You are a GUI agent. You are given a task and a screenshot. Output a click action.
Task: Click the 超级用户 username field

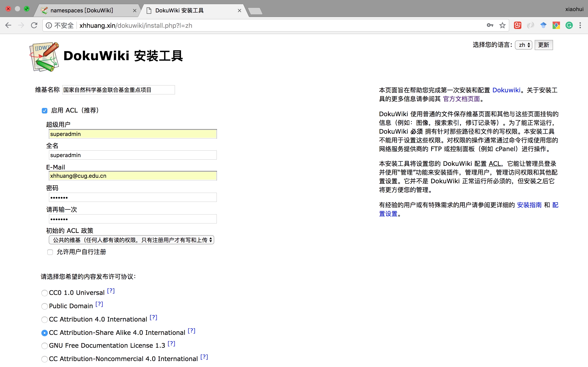(133, 134)
